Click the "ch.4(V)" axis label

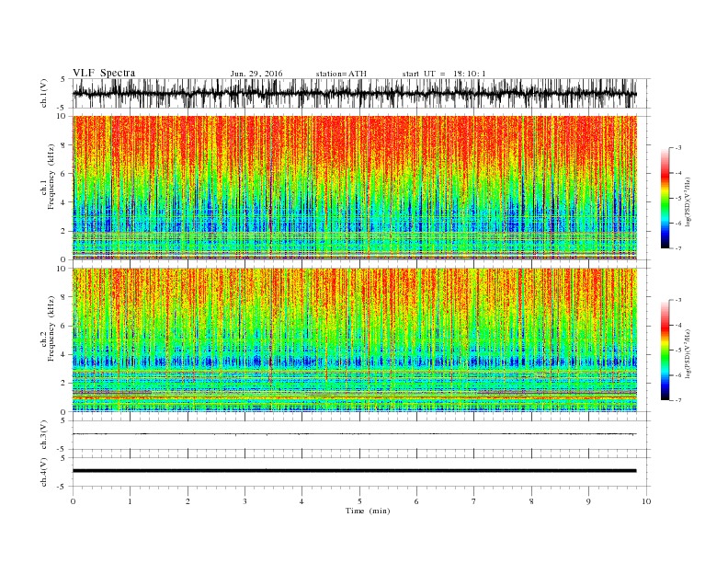(x=44, y=472)
